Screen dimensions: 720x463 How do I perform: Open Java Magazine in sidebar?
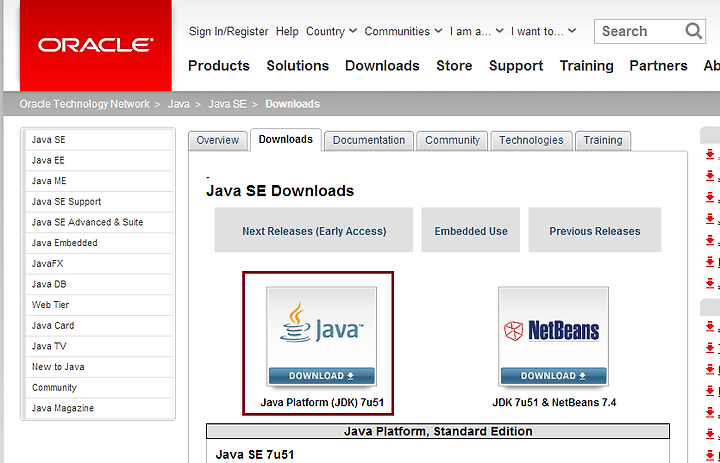point(98,408)
